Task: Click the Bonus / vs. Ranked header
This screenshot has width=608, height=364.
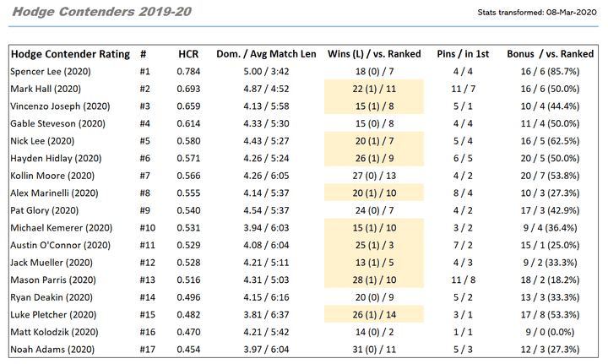Action: pyautogui.click(x=550, y=54)
